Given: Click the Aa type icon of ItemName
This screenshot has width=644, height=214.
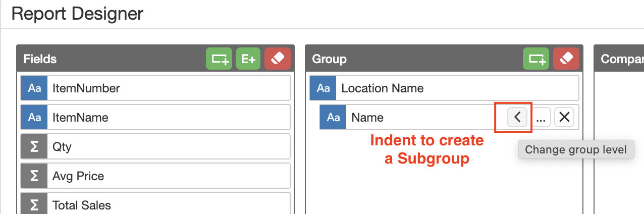Looking at the screenshot, I should 34,118.
